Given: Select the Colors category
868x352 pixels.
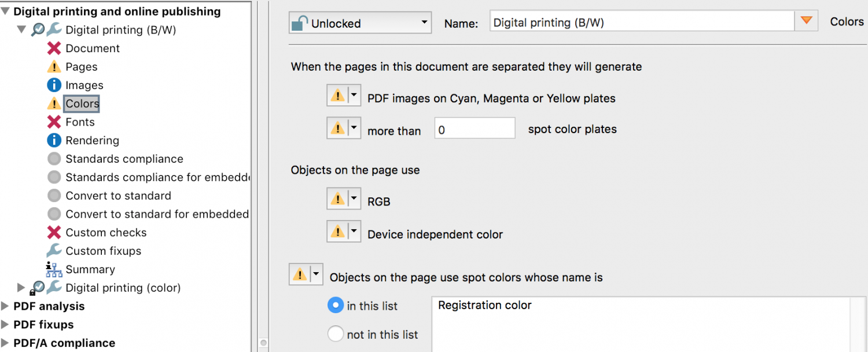Looking at the screenshot, I should (x=82, y=104).
